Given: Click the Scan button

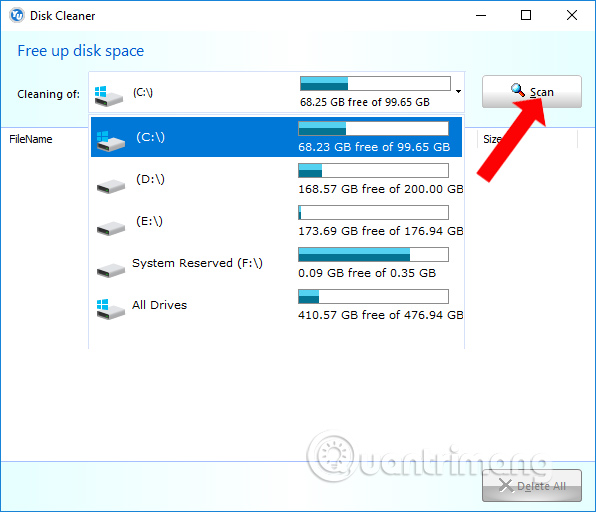Looking at the screenshot, I should 531,92.
